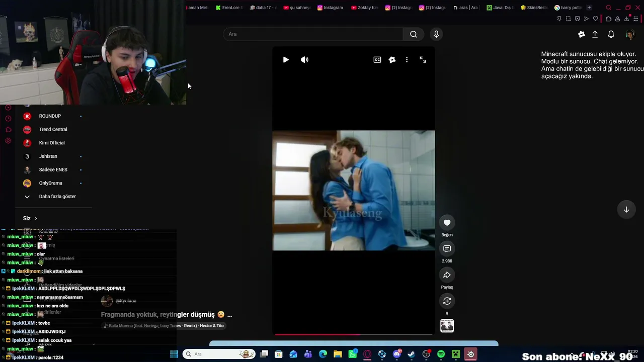644x362 pixels.
Task: Open Discord from the taskbar
Action: (396, 354)
